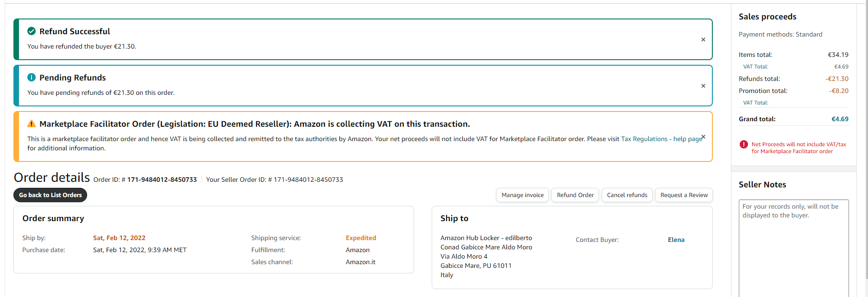The width and height of the screenshot is (868, 297).
Task: Open the Manage invoice option
Action: click(522, 195)
